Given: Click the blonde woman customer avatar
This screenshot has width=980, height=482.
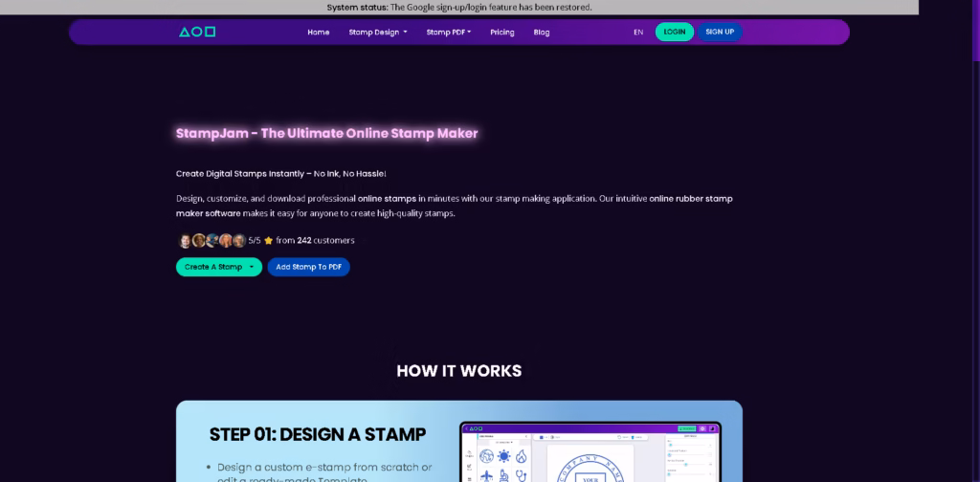Looking at the screenshot, I should click(226, 240).
